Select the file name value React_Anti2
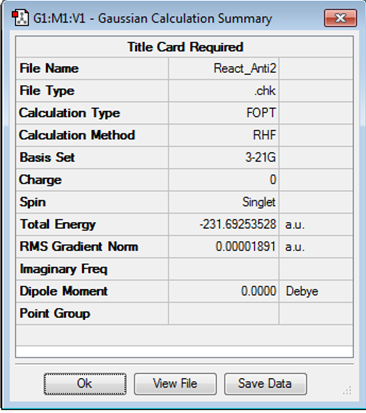 [245, 69]
